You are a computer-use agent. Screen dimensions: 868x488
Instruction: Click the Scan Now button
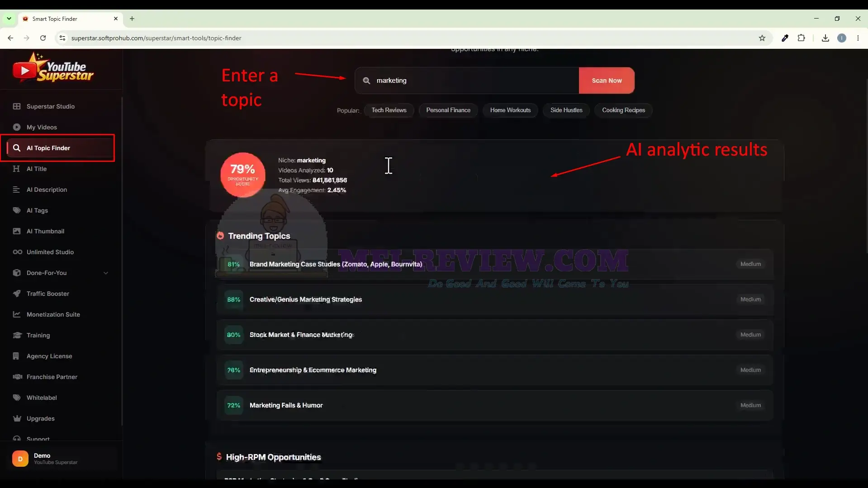tap(607, 81)
